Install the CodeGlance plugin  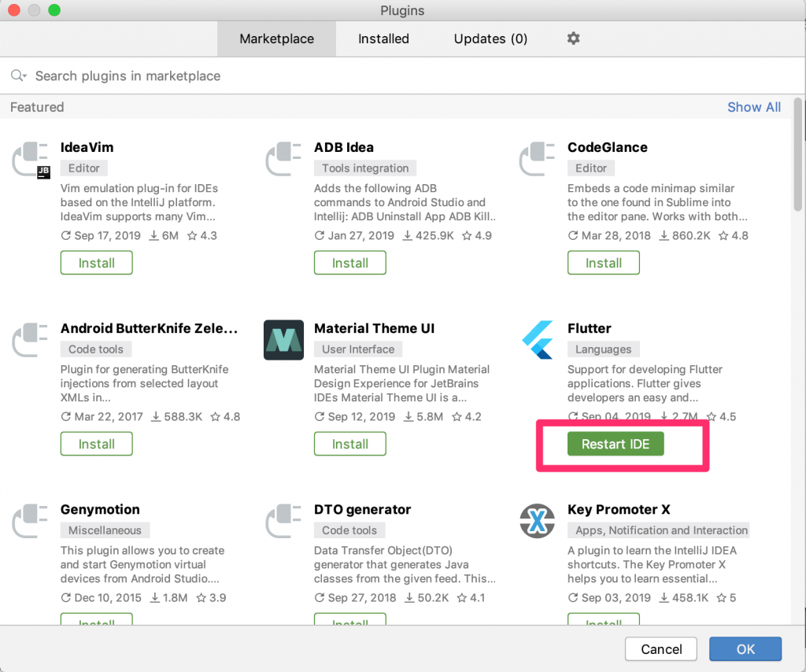(604, 263)
